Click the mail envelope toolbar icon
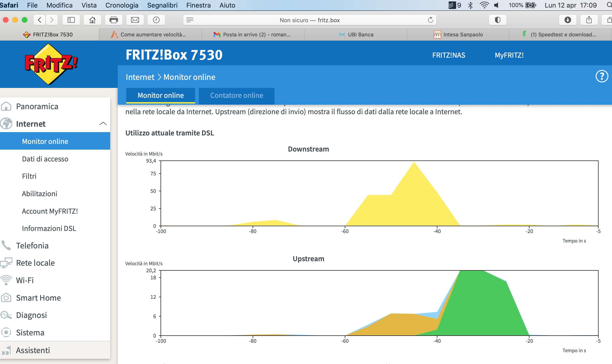This screenshot has height=364, width=612. pos(135,20)
